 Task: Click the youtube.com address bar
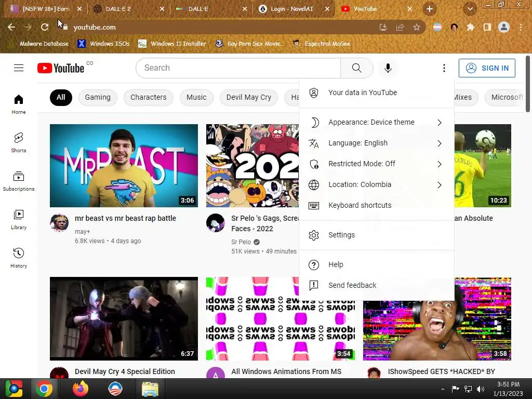pos(217,27)
